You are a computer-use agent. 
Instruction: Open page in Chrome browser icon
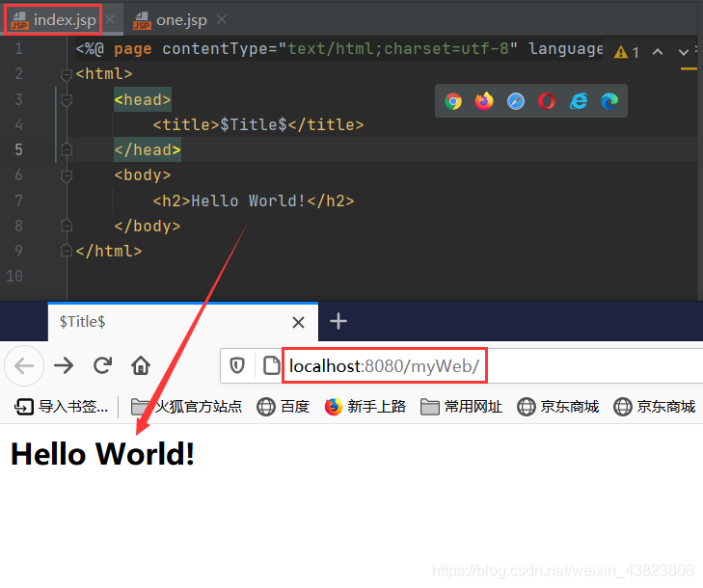[453, 101]
